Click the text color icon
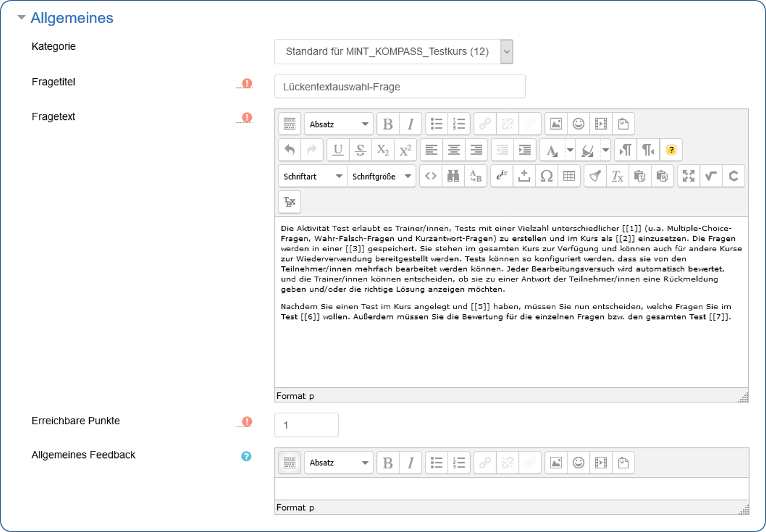 click(x=552, y=150)
